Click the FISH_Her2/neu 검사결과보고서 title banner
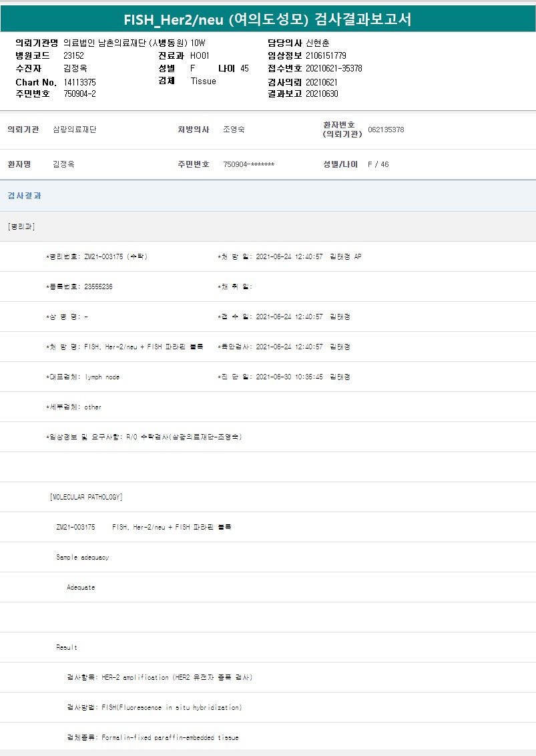This screenshot has height=756, width=536. pos(268,19)
